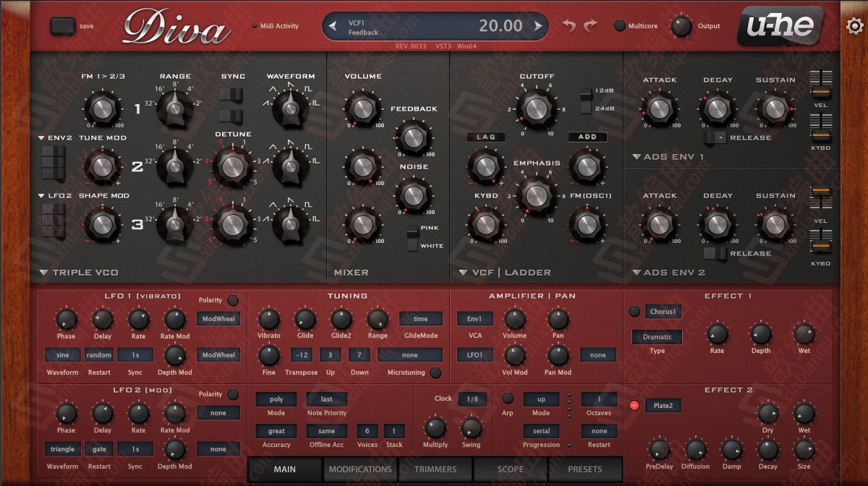Click the ENV 1 Attack knob
The height and width of the screenshot is (486, 868).
(659, 108)
